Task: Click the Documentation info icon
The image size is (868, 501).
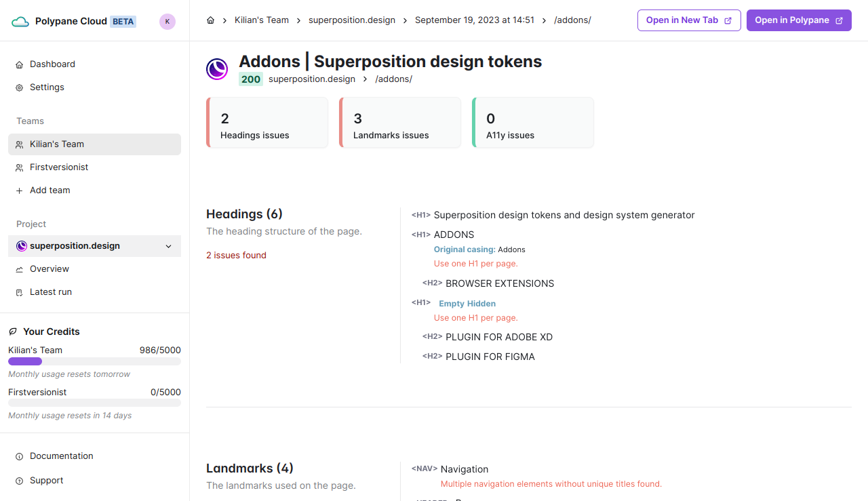Action: [19, 456]
